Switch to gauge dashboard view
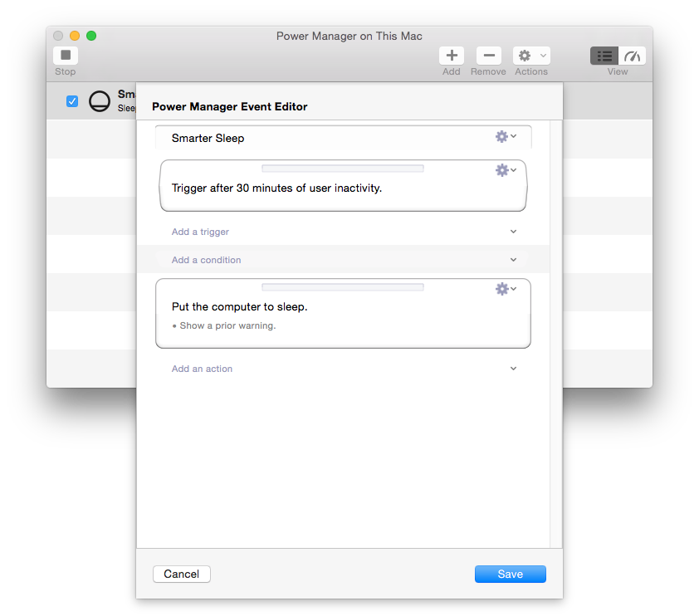699x616 pixels. (632, 56)
